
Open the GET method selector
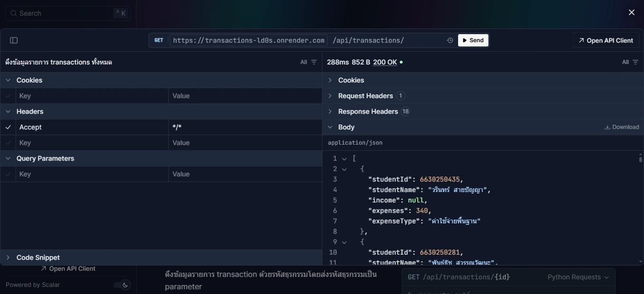click(x=158, y=40)
